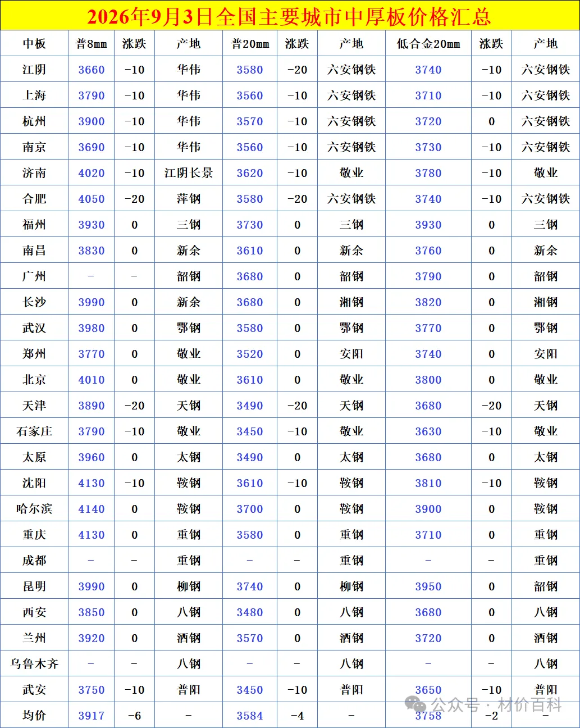The width and height of the screenshot is (580, 728).
Task: Click the city name 武安
Action: (34, 690)
